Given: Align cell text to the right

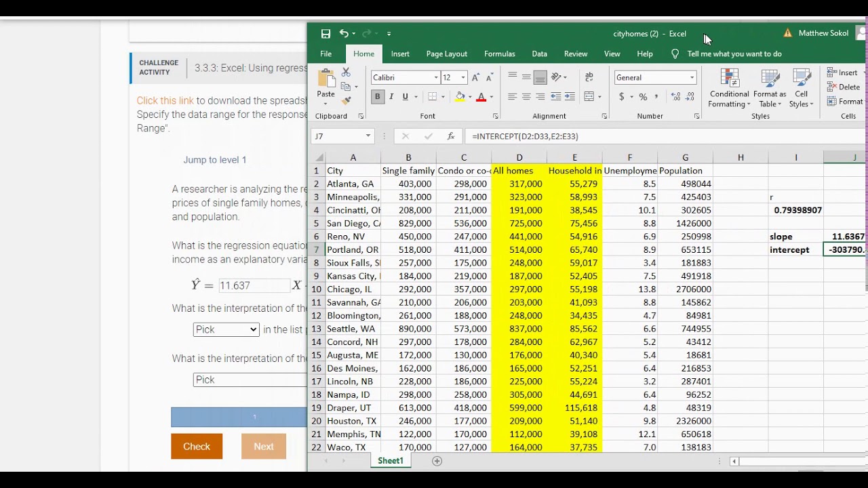Looking at the screenshot, I should click(540, 97).
